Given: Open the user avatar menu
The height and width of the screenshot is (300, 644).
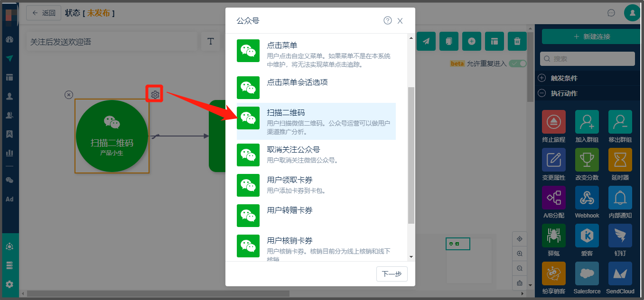Looking at the screenshot, I should [x=632, y=13].
